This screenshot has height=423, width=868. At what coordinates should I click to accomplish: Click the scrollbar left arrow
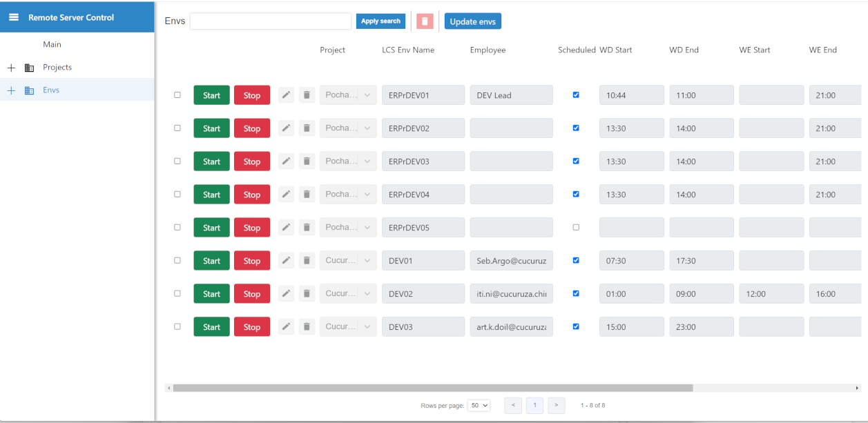coord(168,388)
